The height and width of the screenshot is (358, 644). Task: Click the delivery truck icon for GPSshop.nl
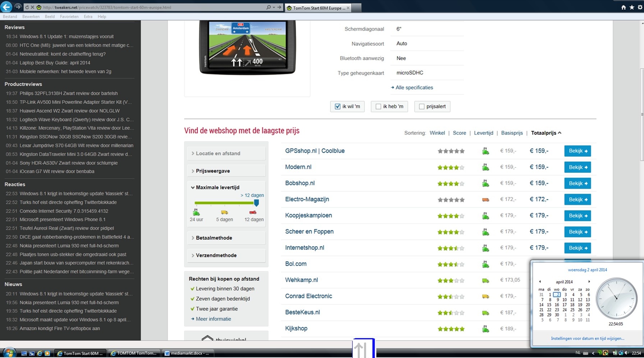(x=485, y=151)
